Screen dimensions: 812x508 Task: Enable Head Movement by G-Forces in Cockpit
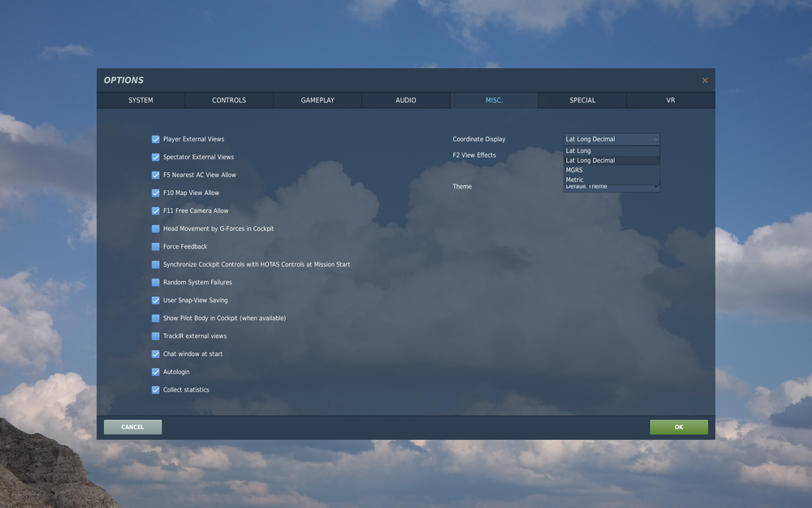click(x=155, y=228)
